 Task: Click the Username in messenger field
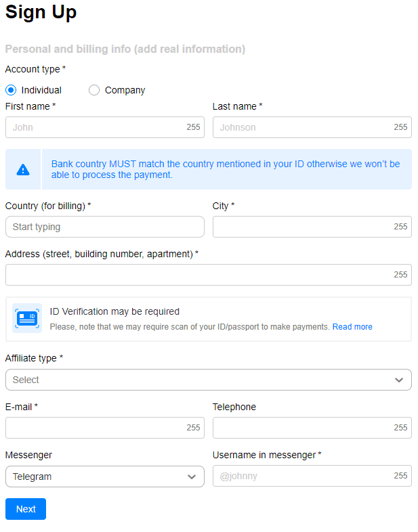coord(312,476)
